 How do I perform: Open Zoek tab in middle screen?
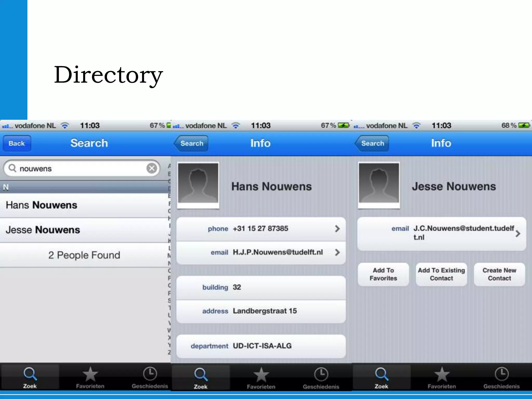pyautogui.click(x=201, y=378)
